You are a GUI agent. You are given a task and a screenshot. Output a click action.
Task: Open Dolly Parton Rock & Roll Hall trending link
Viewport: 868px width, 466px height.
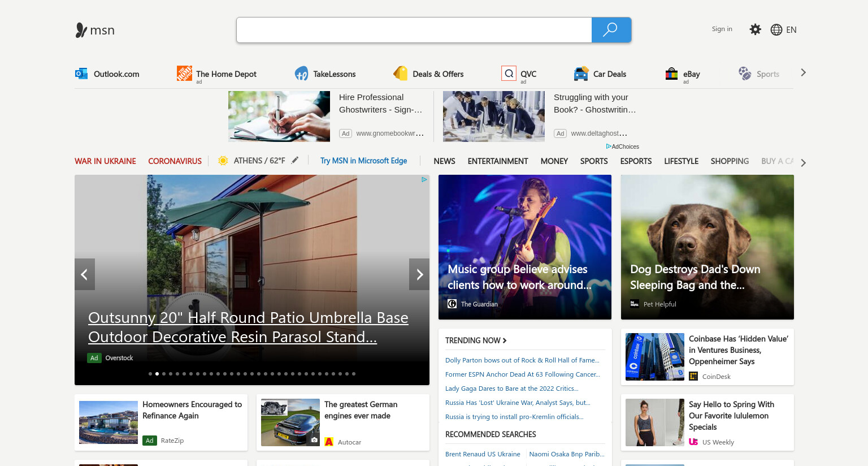coord(522,360)
